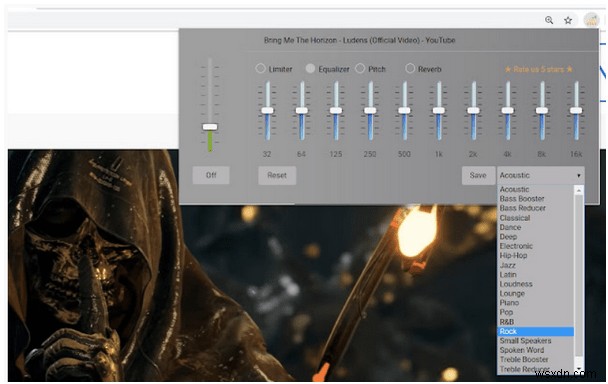
Task: Click the preset list scroll up arrow
Action: 579,190
